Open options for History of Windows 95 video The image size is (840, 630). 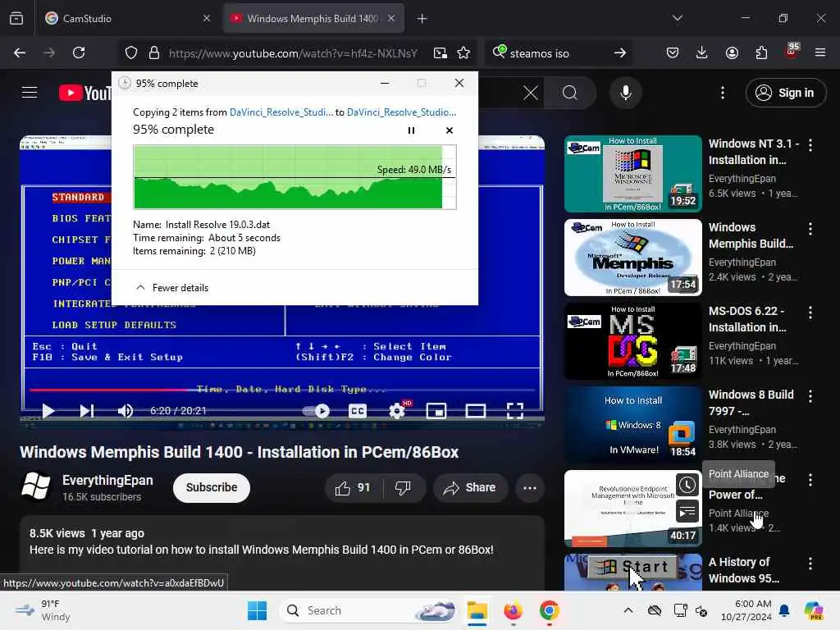(810, 564)
